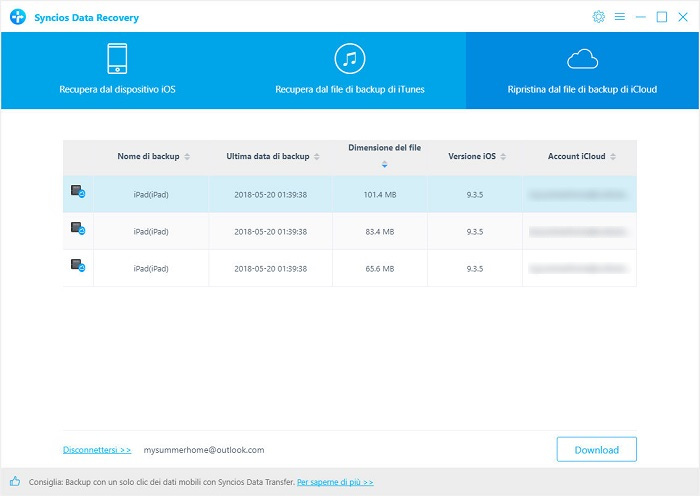Click the Download button
The width and height of the screenshot is (700, 496).
point(596,450)
